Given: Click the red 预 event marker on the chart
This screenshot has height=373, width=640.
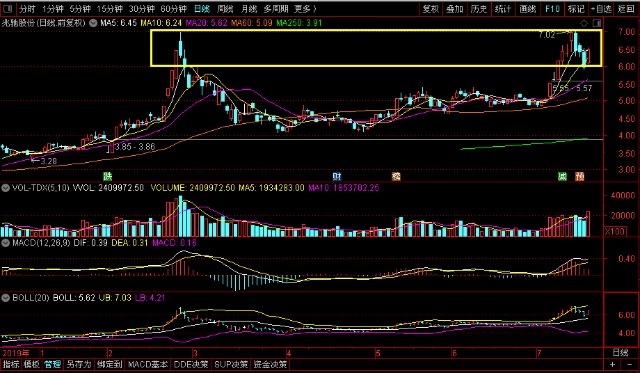Looking at the screenshot, I should pos(580,176).
